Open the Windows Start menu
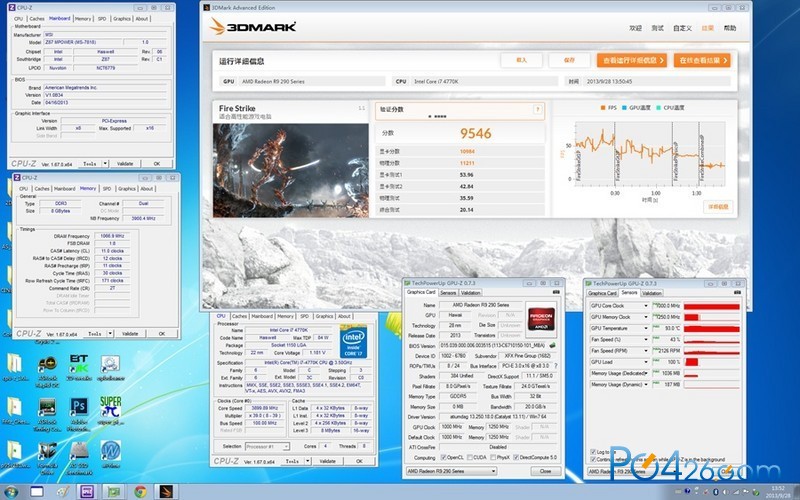 [10, 492]
